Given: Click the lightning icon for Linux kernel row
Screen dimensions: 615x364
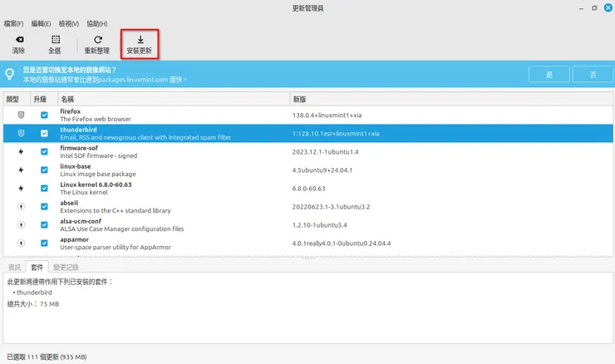Looking at the screenshot, I should click(x=21, y=189).
